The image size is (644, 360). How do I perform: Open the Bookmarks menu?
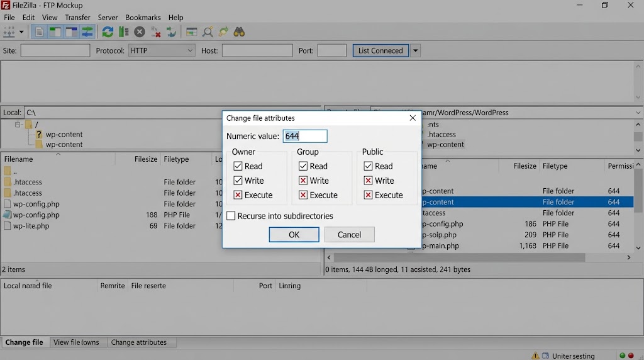click(x=143, y=18)
